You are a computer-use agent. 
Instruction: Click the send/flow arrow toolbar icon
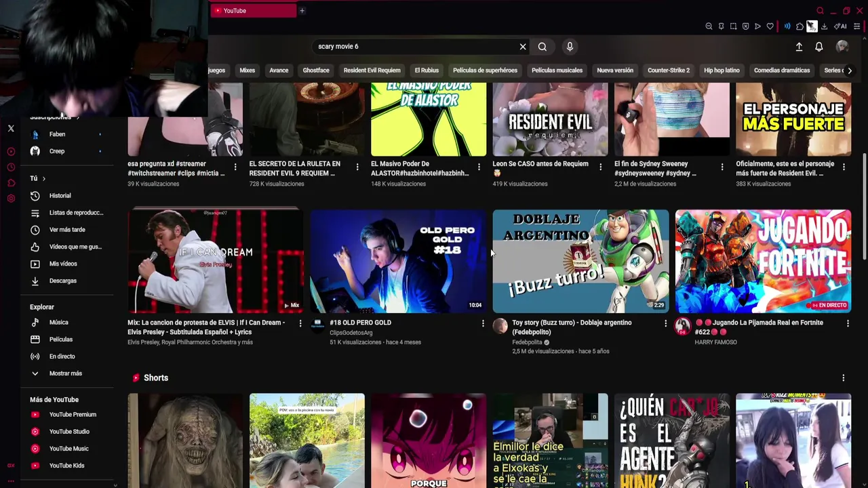(757, 26)
